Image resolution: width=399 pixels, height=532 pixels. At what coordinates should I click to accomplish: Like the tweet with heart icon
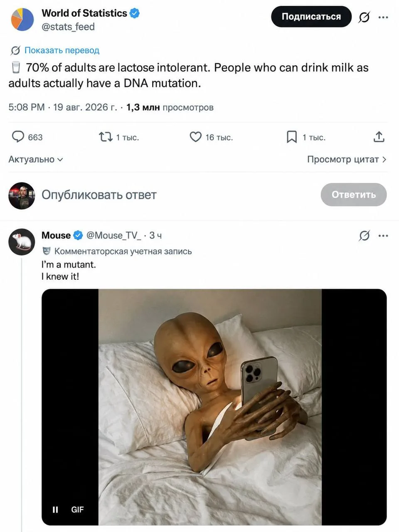pyautogui.click(x=195, y=137)
